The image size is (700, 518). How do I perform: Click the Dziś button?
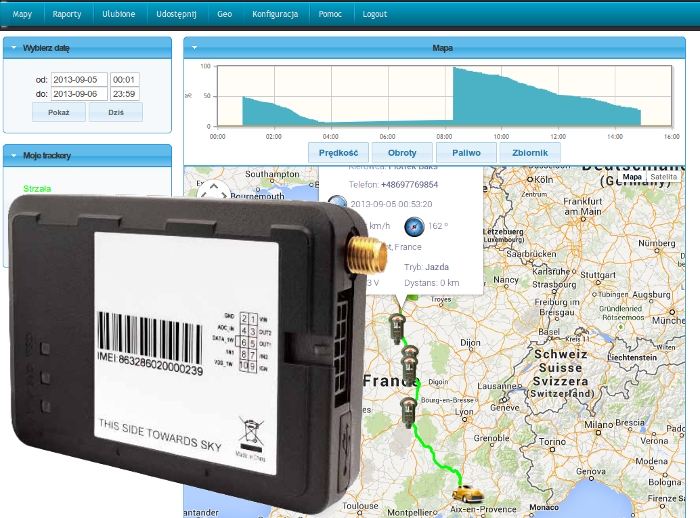(x=116, y=112)
